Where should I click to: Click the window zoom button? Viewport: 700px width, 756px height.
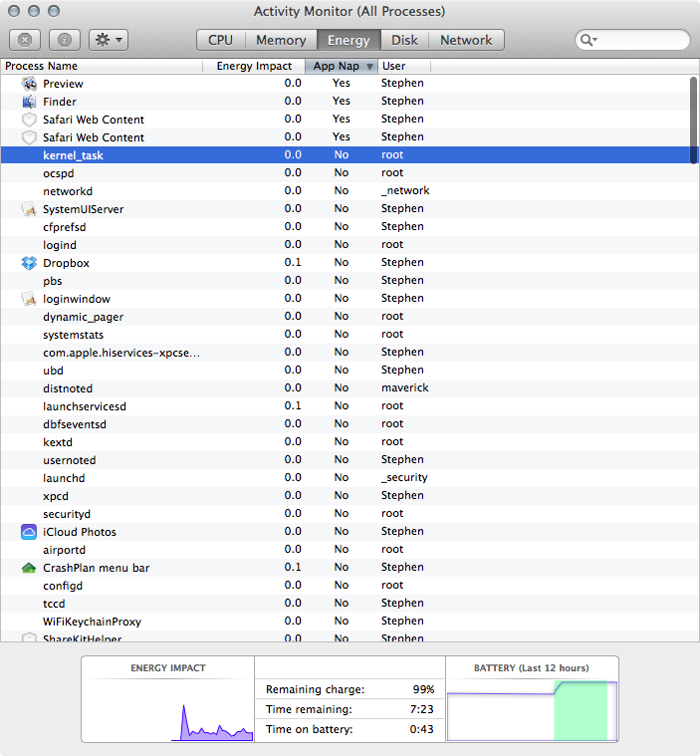click(x=54, y=11)
